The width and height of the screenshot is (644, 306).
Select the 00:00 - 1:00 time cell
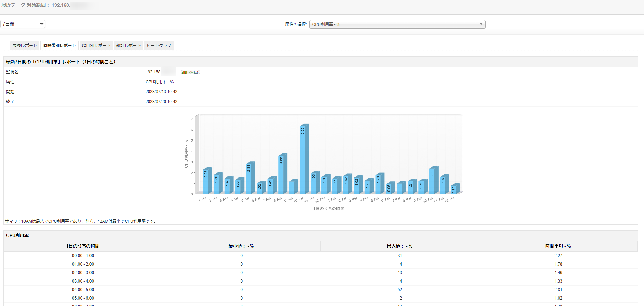83,256
